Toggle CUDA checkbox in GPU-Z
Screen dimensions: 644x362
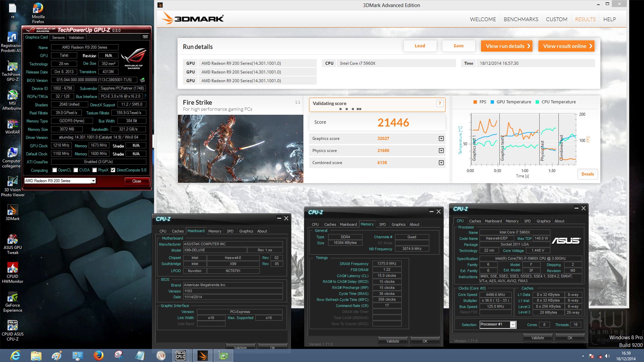[x=76, y=170]
